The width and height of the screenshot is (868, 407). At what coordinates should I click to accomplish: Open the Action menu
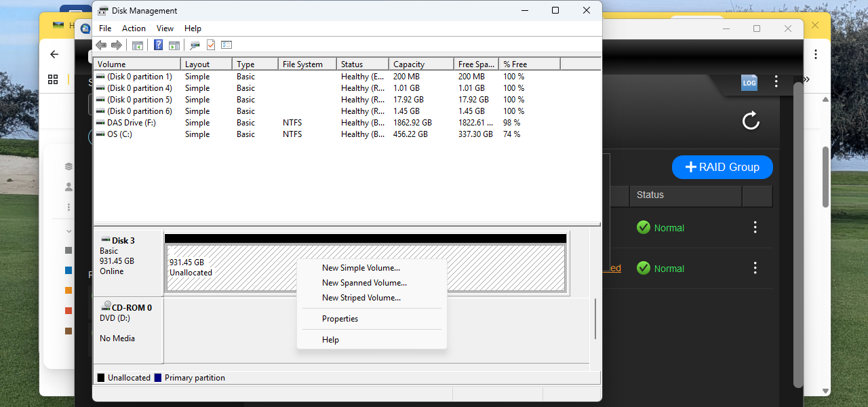134,28
